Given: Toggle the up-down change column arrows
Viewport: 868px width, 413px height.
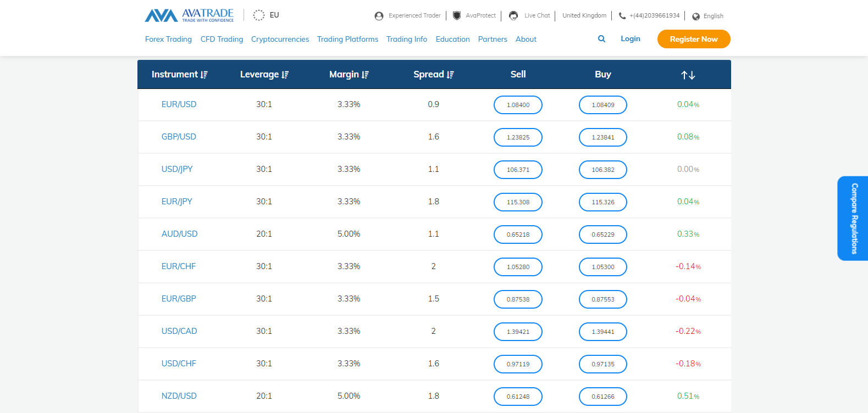Looking at the screenshot, I should click(x=688, y=75).
